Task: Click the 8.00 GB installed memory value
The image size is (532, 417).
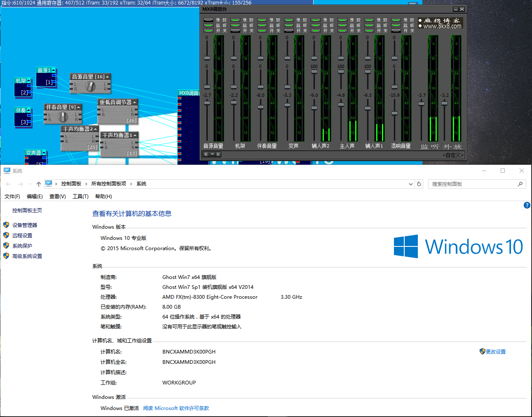Action: coord(171,307)
